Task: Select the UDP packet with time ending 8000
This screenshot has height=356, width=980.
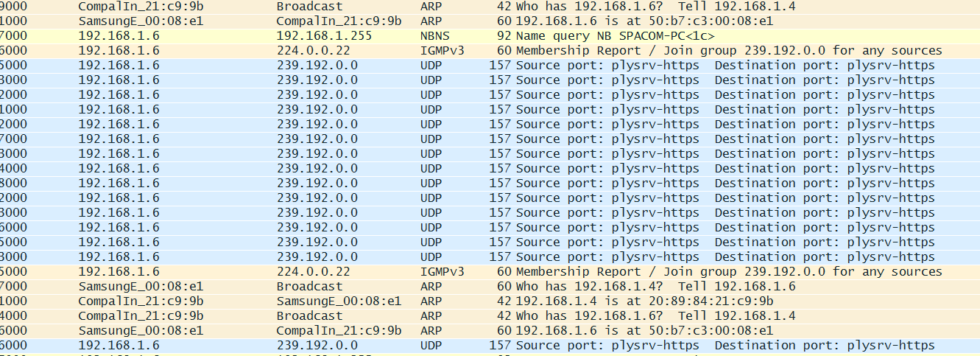Action: [490, 183]
